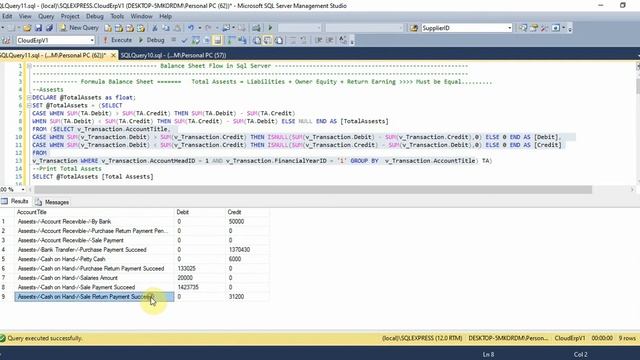Select the Results tab
Viewport: 640px width, 360px height.
[x=15, y=201]
